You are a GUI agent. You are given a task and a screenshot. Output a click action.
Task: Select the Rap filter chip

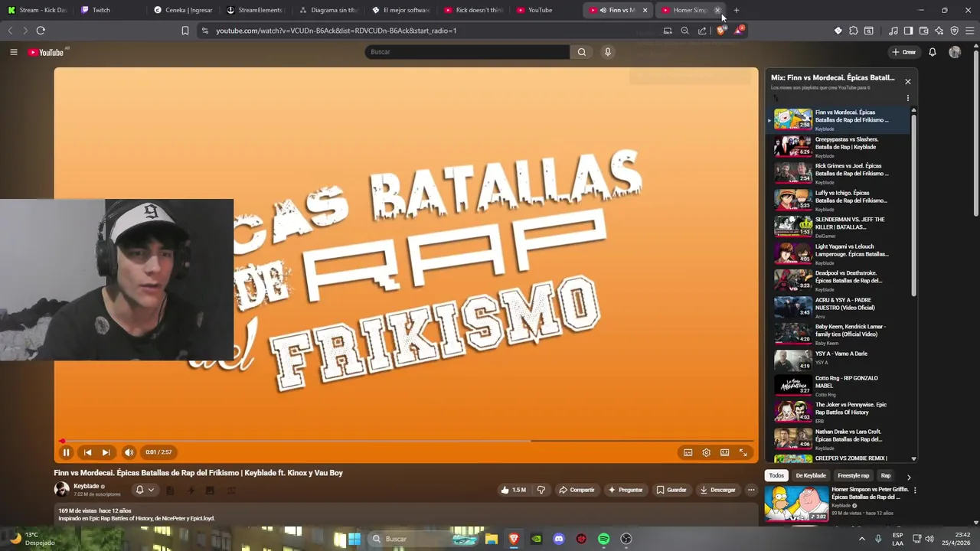pos(886,476)
